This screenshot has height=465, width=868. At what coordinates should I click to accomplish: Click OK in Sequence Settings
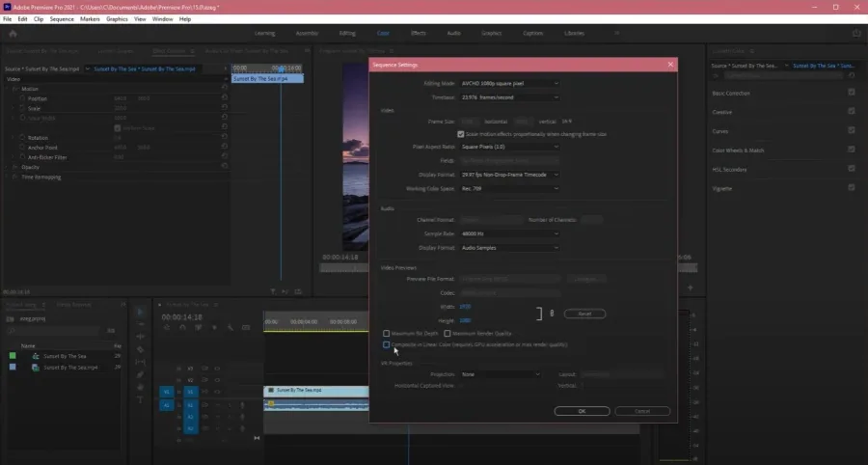pos(582,411)
